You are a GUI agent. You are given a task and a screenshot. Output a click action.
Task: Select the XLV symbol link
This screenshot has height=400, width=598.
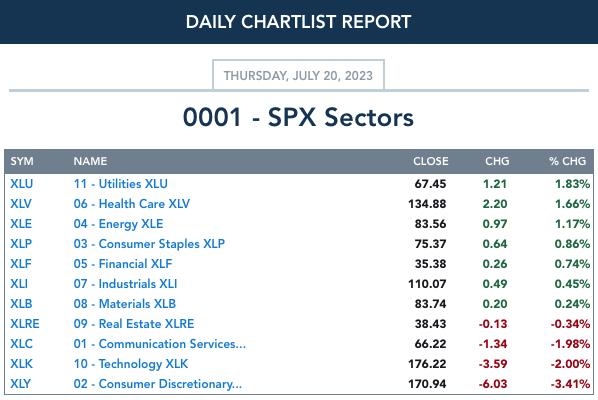point(21,204)
